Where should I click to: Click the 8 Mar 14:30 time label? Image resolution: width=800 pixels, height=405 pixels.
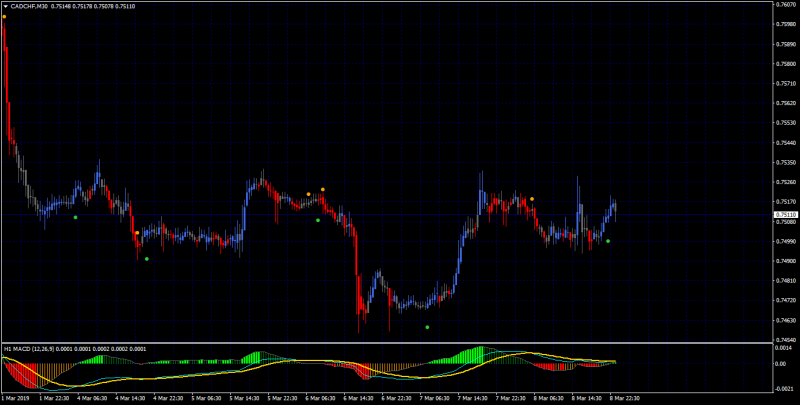tap(586, 398)
